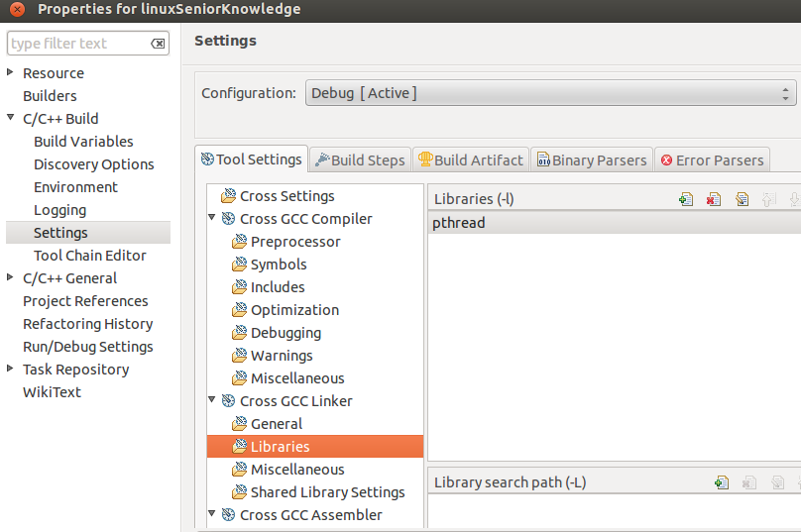Collapse the Cross GCC Assembler node
The width and height of the screenshot is (801, 532).
click(212, 513)
